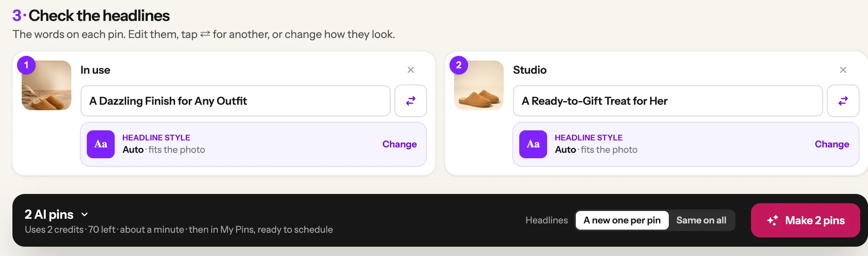Swap headline on the In use pin
Image resolution: width=868 pixels, height=256 pixels.
point(411,101)
